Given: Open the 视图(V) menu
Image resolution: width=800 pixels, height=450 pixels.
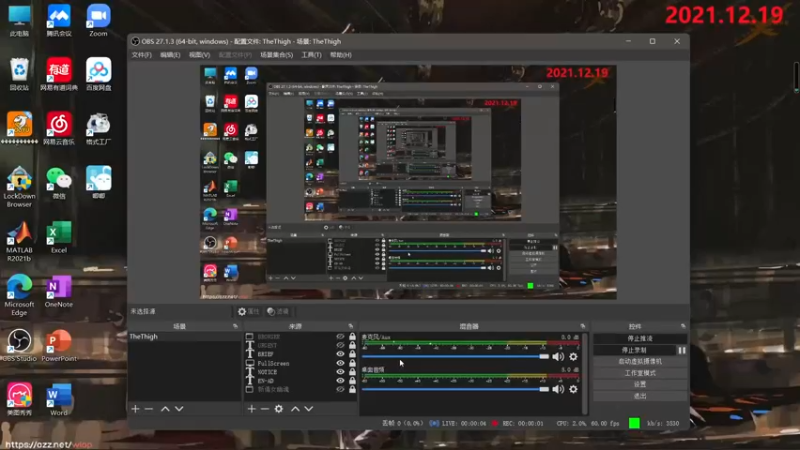Looking at the screenshot, I should point(199,55).
